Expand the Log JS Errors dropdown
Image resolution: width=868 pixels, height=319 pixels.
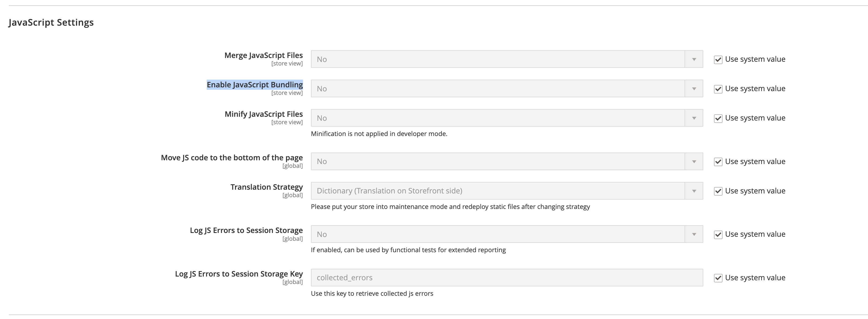(694, 234)
